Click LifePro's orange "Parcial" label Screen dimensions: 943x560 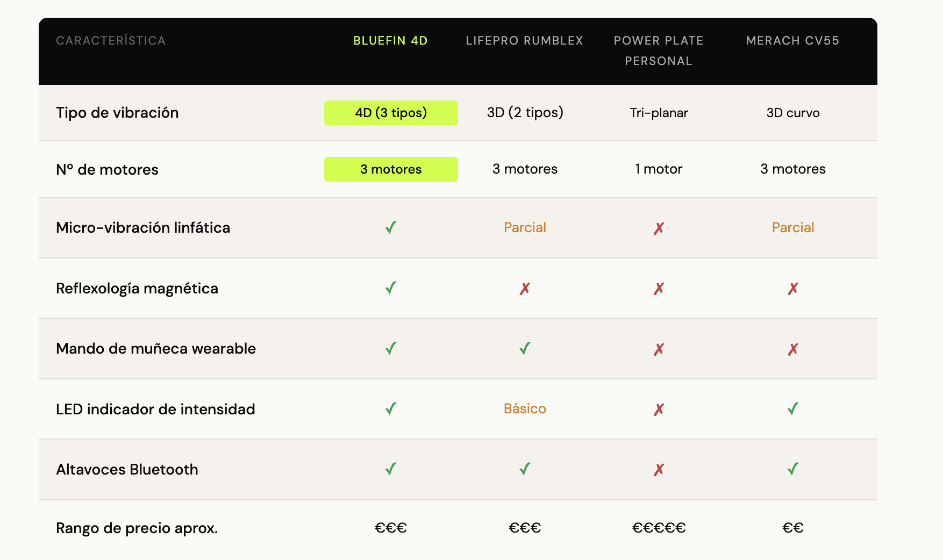coord(525,227)
